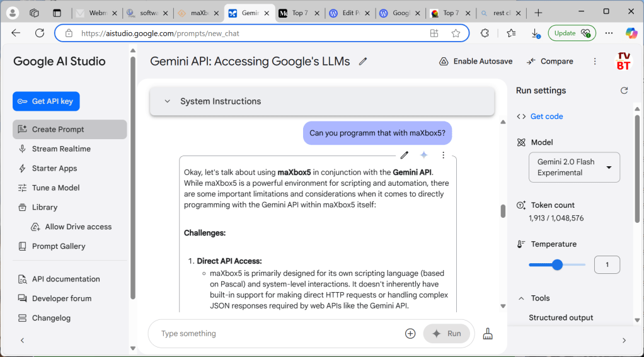Screen dimensions: 644x357
Task: Select Stream Realtime in the sidebar
Action: coord(61,149)
